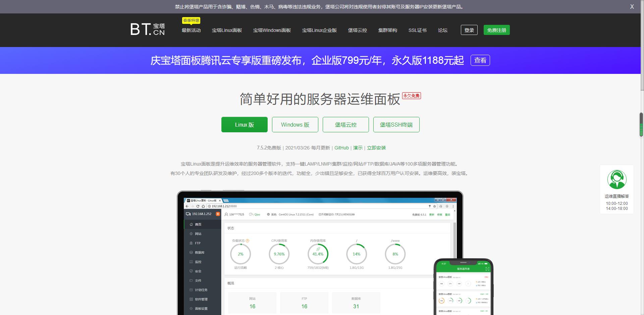Click the customer service headset icon
Screen dimensions: 644x315
(x=617, y=179)
